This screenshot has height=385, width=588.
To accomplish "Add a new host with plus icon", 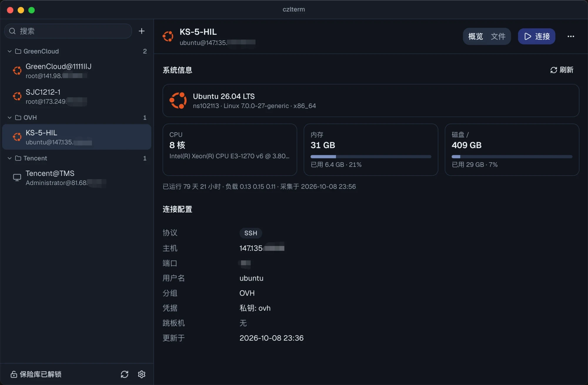I will click(x=141, y=31).
